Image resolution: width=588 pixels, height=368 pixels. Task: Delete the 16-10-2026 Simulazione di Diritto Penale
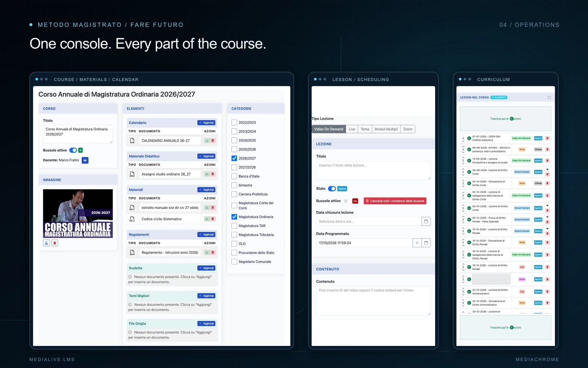coord(547,243)
